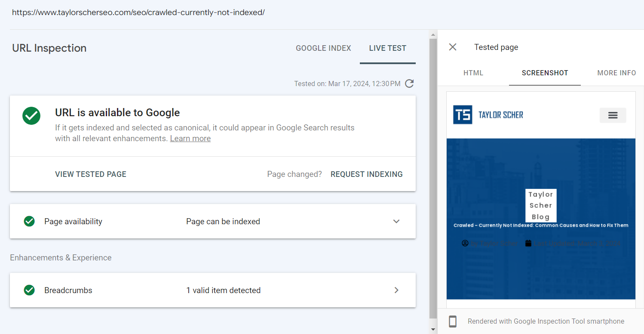The image size is (644, 334).
Task: Click the author icon in screenshot
Action: pyautogui.click(x=465, y=243)
